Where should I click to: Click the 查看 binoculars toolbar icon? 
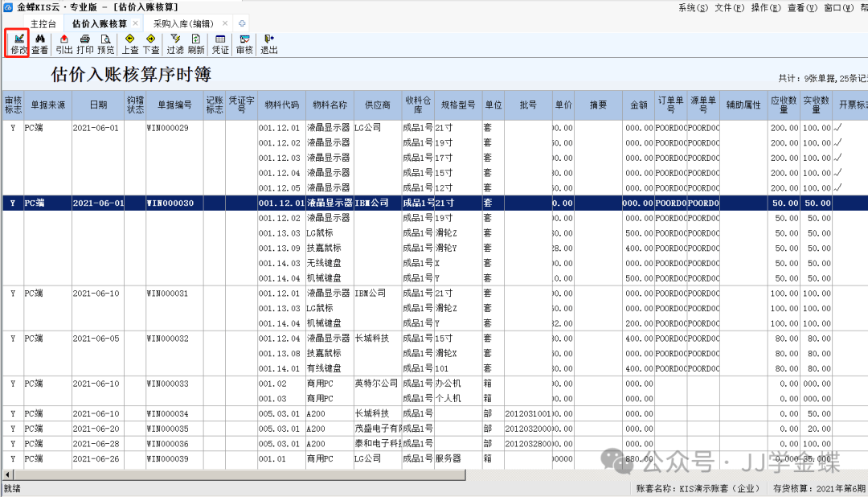(39, 43)
